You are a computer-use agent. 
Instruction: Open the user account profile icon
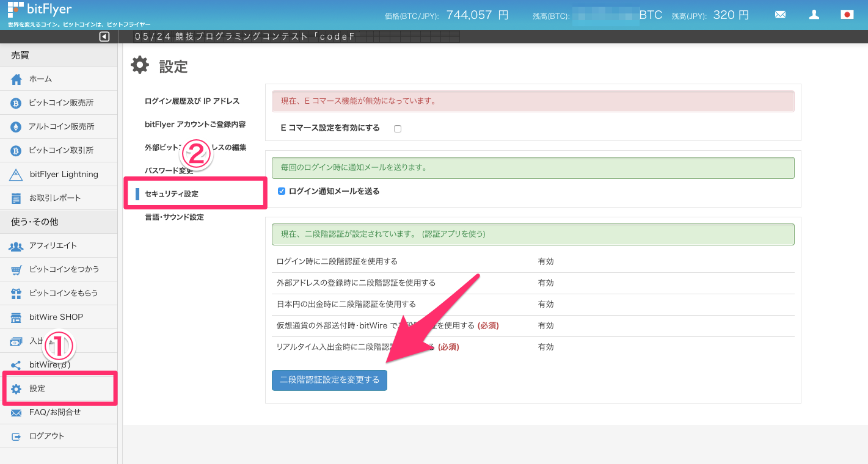(x=814, y=15)
